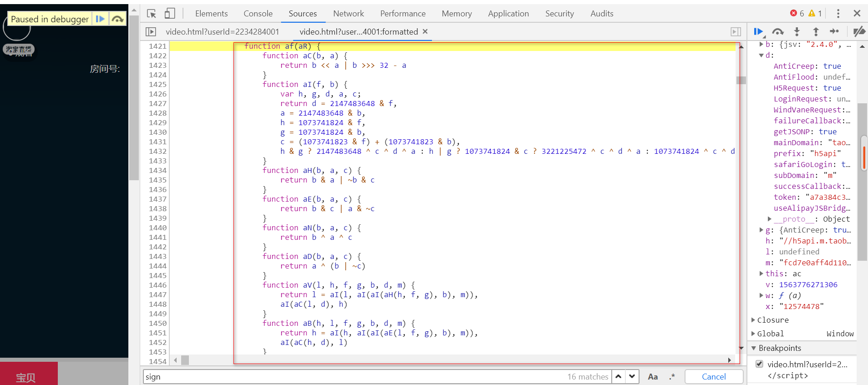
Task: Open the Audits tab
Action: coord(602,14)
